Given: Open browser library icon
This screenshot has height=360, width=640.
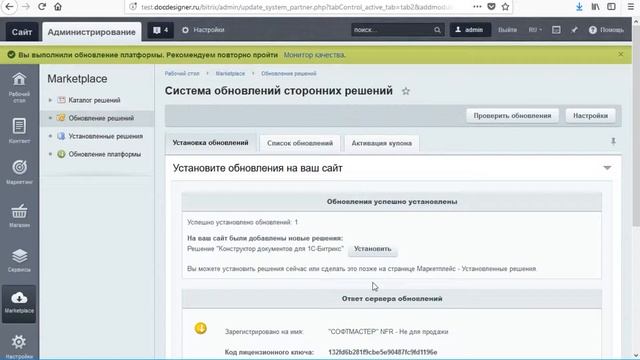Looking at the screenshot, I should point(596,7).
